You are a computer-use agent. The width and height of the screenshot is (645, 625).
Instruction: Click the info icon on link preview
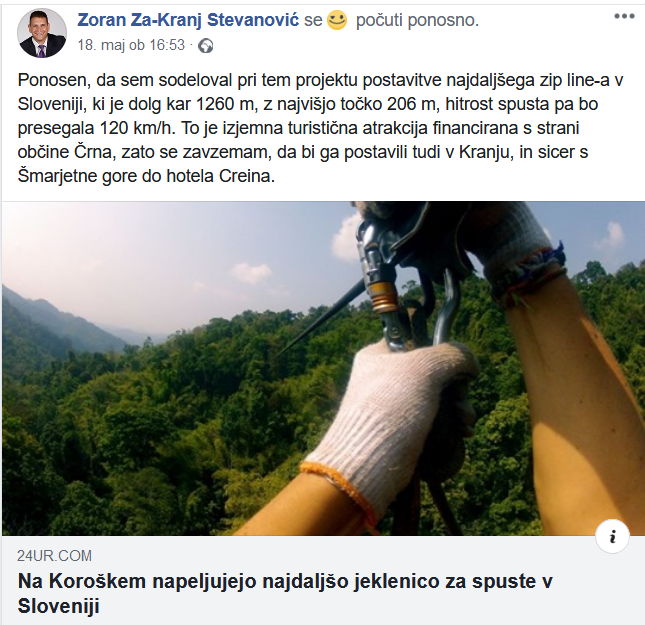pyautogui.click(x=612, y=537)
